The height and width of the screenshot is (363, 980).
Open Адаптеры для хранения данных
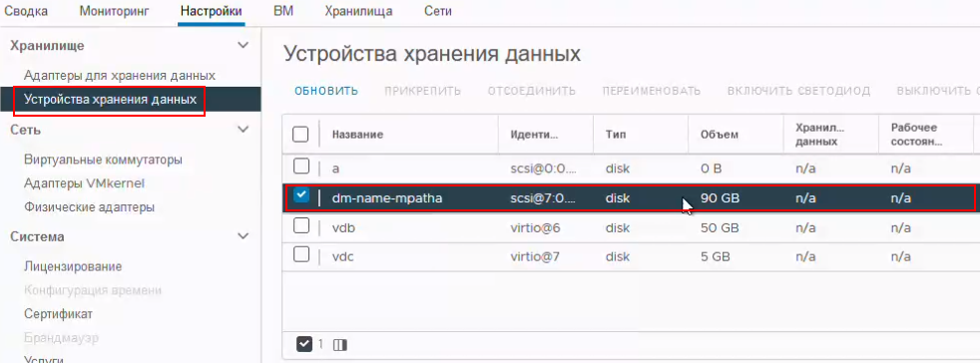click(120, 76)
